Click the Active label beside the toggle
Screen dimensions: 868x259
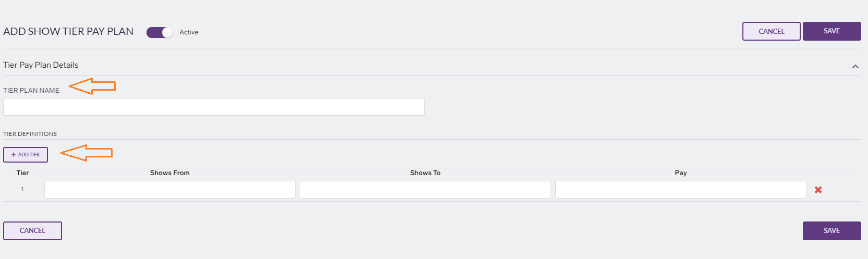189,32
